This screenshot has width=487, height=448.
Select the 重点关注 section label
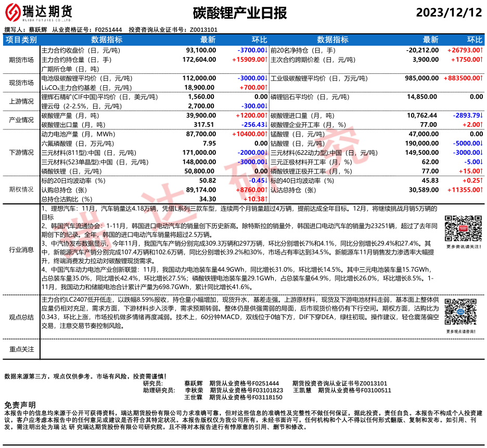[x=21, y=349]
